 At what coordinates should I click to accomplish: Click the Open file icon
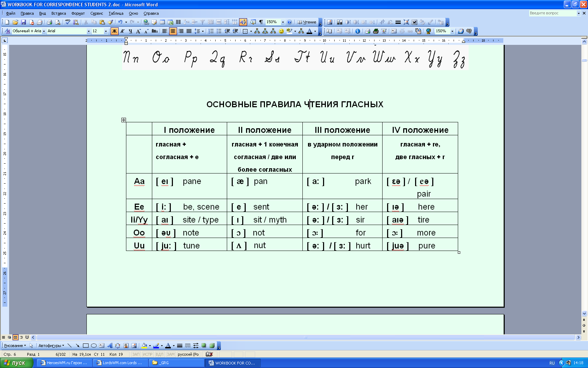coord(15,22)
